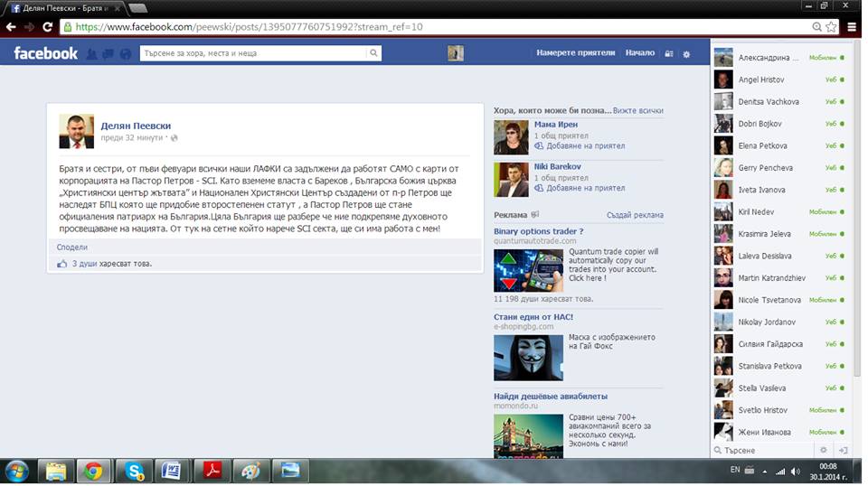Open Paint from taskbar
This screenshot has height=486, width=868.
point(250,471)
